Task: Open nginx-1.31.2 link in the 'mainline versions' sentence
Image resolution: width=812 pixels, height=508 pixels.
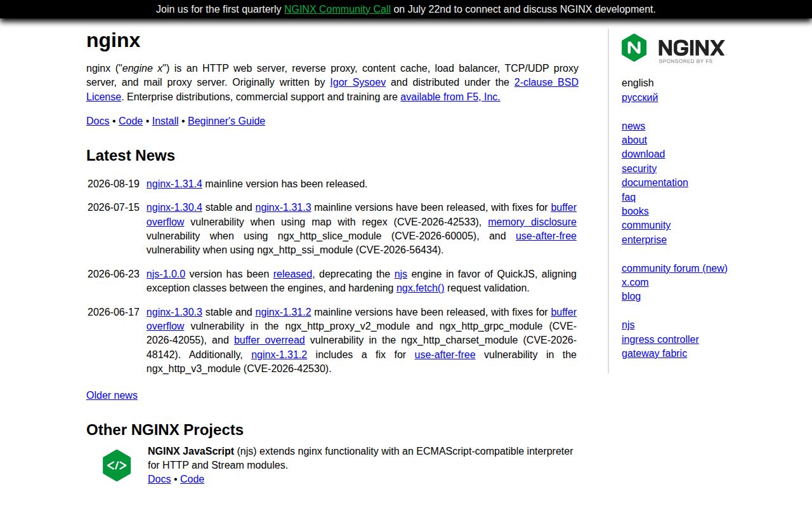Action: pyautogui.click(x=283, y=312)
